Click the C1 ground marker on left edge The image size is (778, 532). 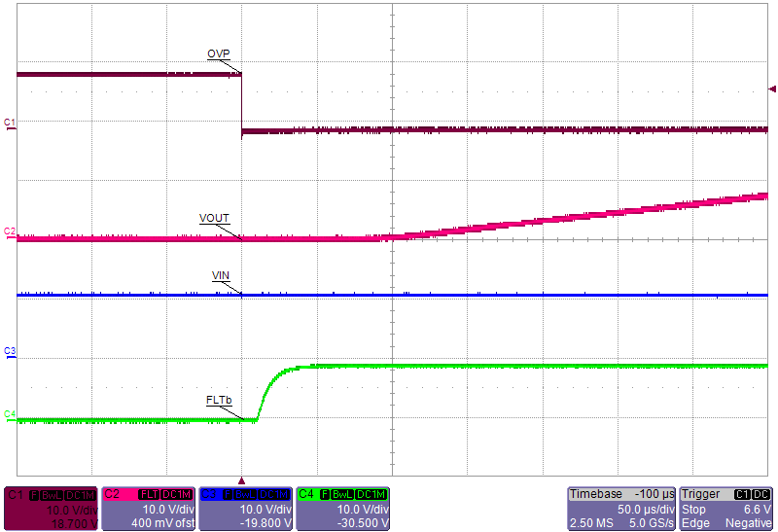[x=9, y=123]
